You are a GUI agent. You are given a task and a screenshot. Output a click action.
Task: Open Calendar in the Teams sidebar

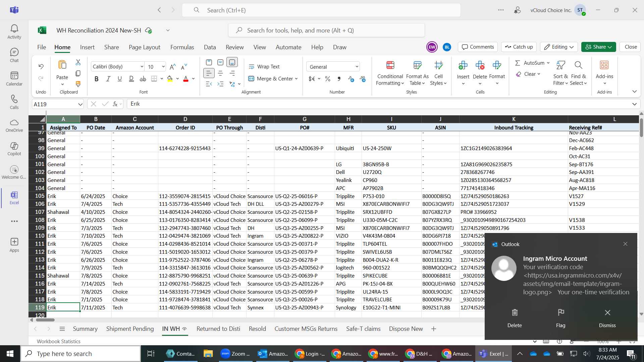click(14, 79)
